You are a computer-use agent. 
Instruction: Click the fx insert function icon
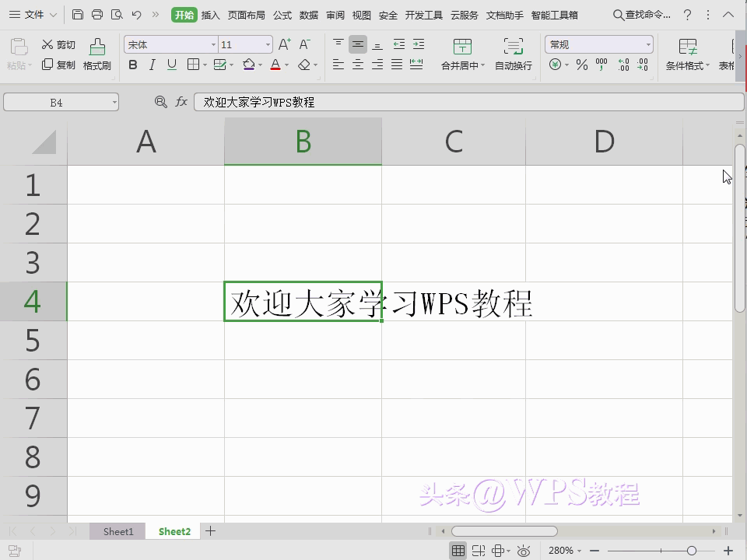pyautogui.click(x=181, y=101)
